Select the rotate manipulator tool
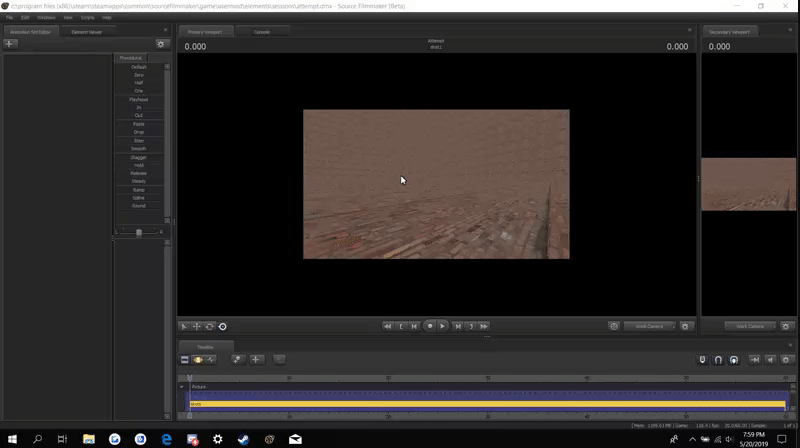Image resolution: width=800 pixels, height=448 pixels. pos(209,327)
